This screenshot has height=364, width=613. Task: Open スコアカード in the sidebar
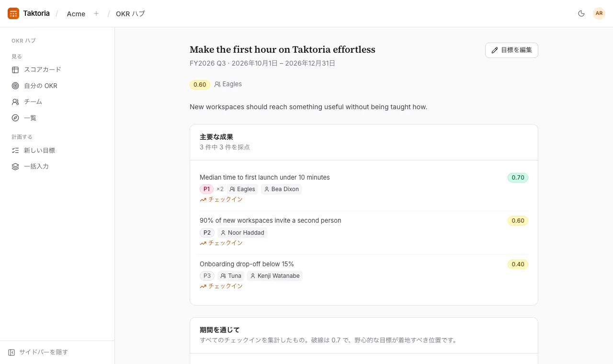[57, 69]
